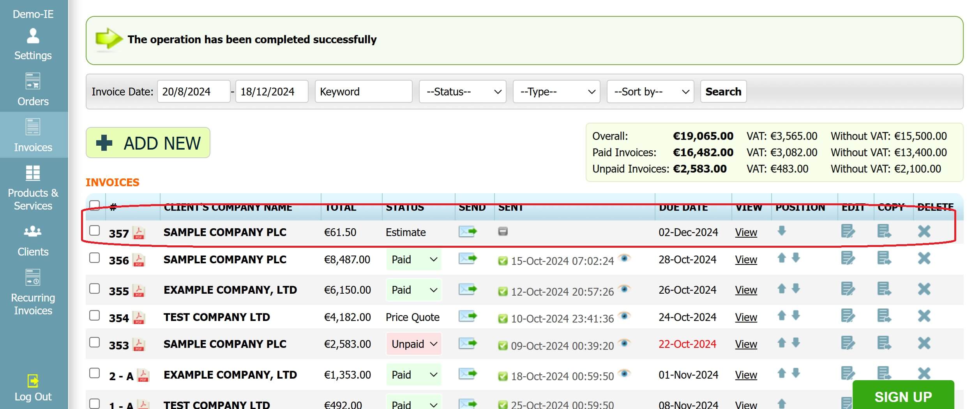Change Unpaid status dropdown of invoice 353
The height and width of the screenshot is (409, 980).
click(x=414, y=344)
